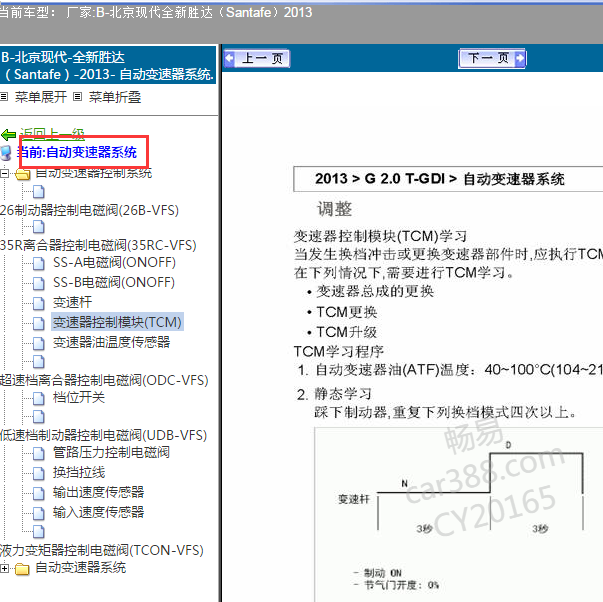Click the green back arrow icon

point(8,135)
